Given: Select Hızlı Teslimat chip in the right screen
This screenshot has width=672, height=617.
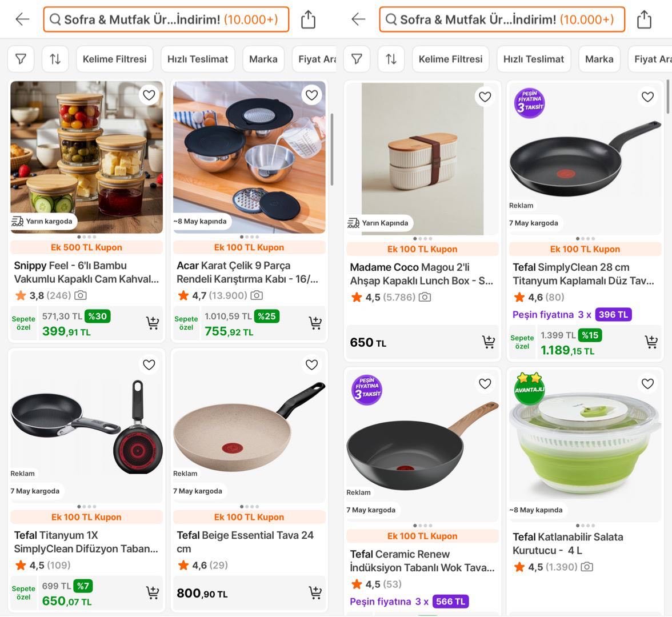Looking at the screenshot, I should pyautogui.click(x=534, y=59).
